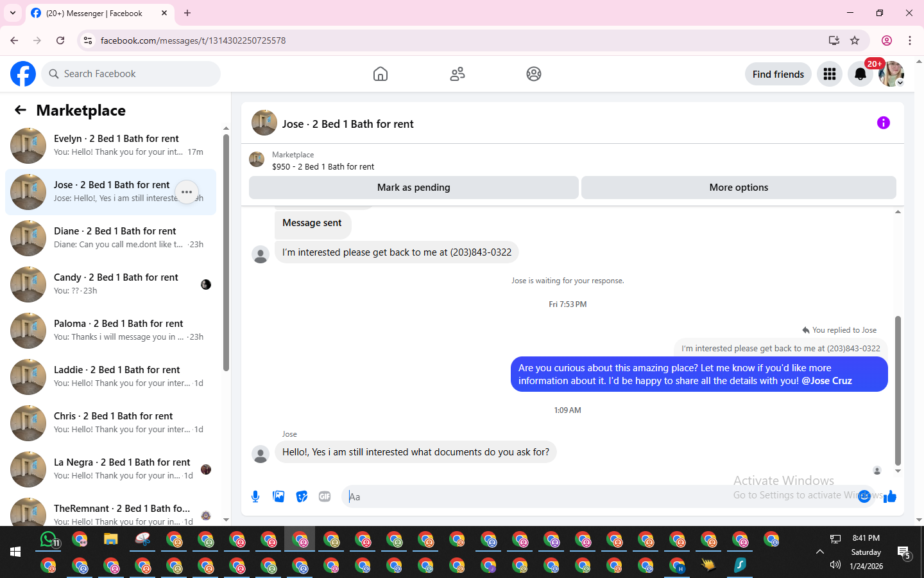This screenshot has height=578, width=924.
Task: Click the conversation list scrollbar
Action: (x=226, y=253)
